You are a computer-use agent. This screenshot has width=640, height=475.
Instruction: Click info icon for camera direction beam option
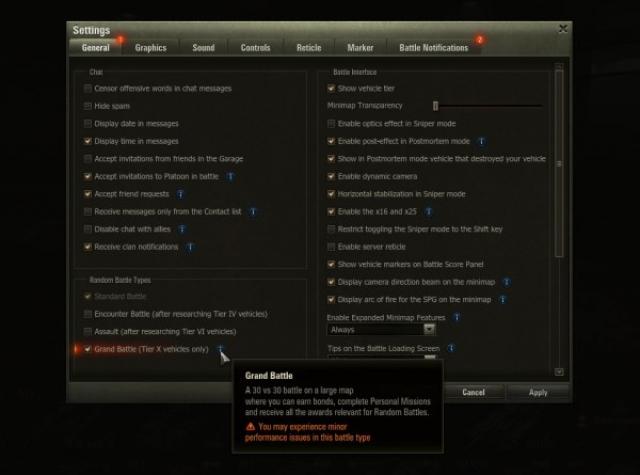click(507, 282)
